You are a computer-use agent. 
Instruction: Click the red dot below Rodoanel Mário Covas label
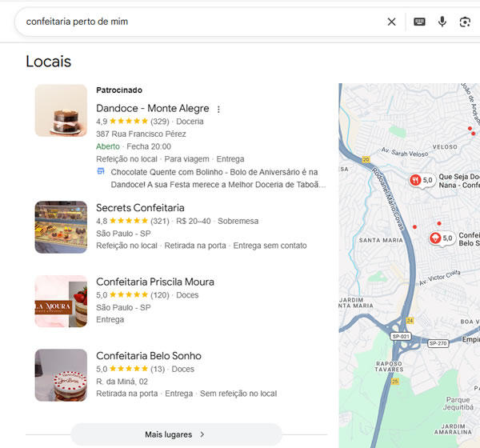(414, 227)
